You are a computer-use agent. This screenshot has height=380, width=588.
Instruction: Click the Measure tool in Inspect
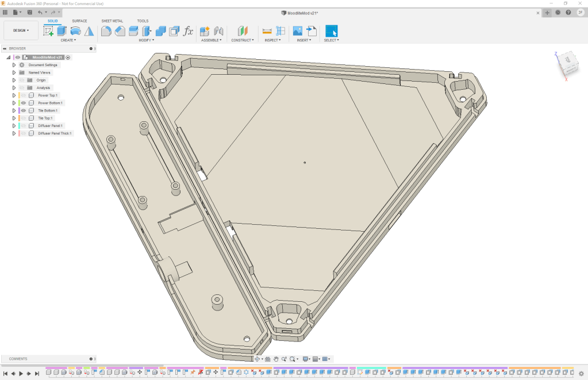tap(267, 31)
